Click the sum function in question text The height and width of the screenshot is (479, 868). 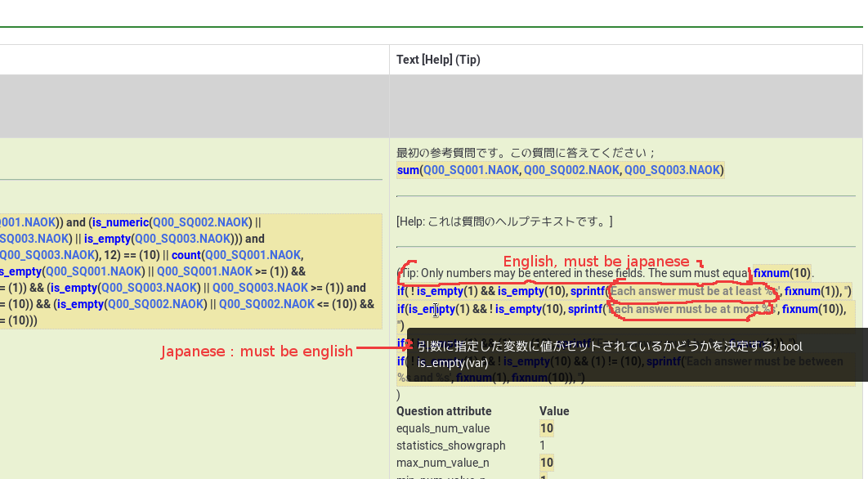click(407, 170)
